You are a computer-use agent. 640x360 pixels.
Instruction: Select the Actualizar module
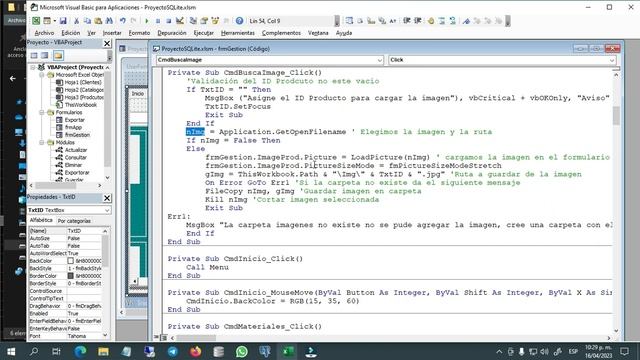(x=76, y=150)
